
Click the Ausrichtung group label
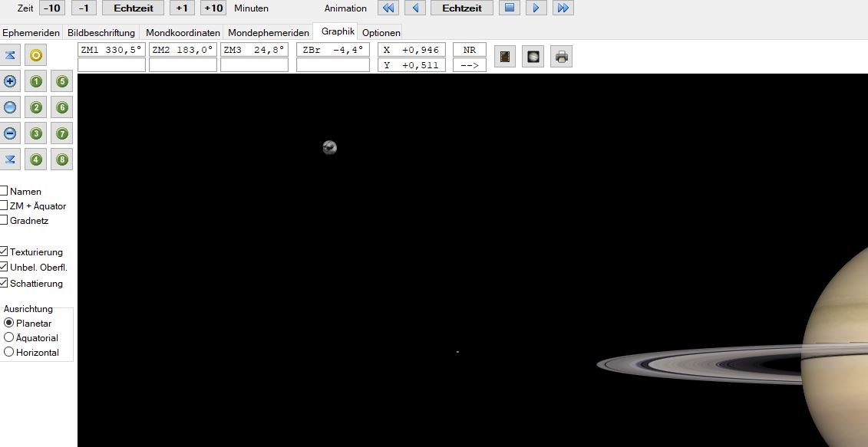coord(28,309)
